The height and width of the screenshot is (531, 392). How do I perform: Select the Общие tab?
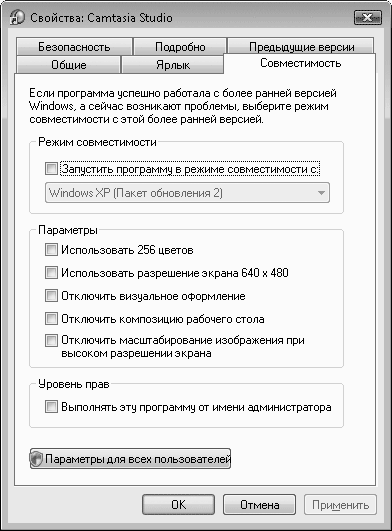[x=69, y=65]
